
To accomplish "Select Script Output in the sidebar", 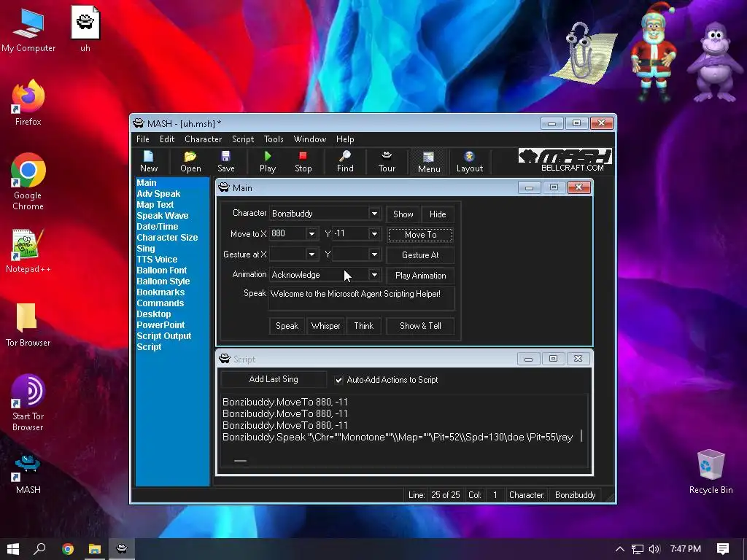I will (164, 336).
